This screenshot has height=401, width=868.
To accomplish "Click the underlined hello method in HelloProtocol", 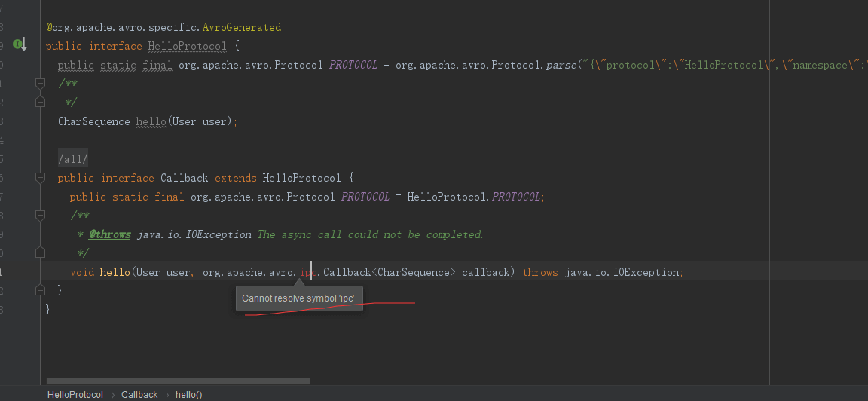I will click(x=151, y=121).
